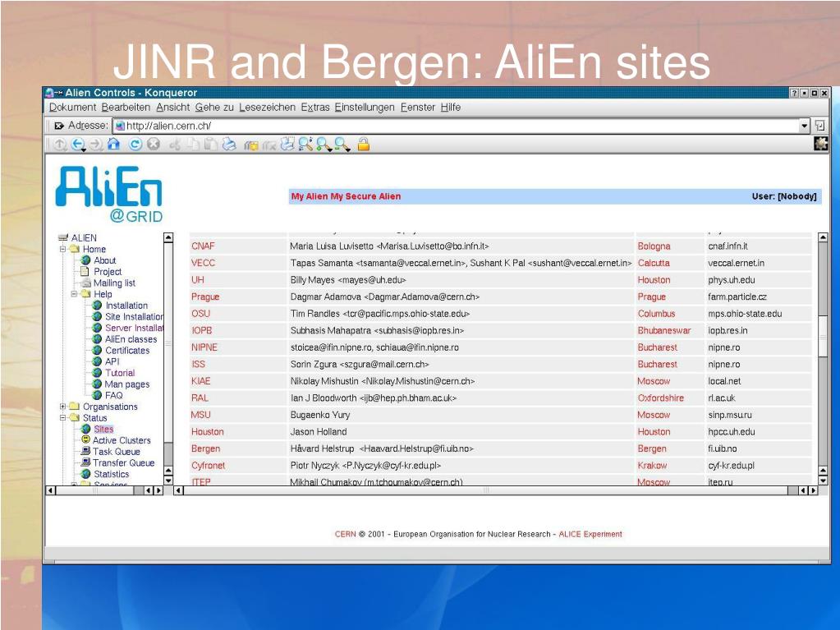Click the Cyfronet site link
This screenshot has height=630, width=840.
click(209, 466)
